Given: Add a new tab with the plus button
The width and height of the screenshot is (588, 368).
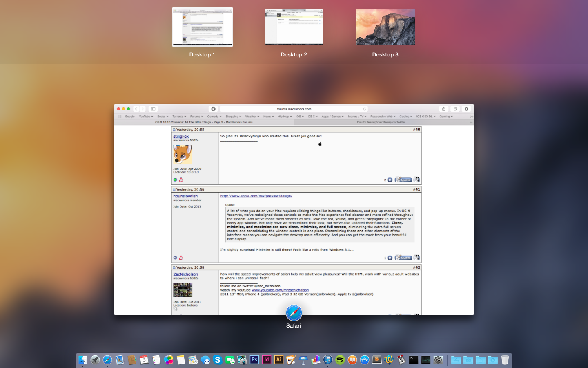Looking at the screenshot, I should (471, 122).
